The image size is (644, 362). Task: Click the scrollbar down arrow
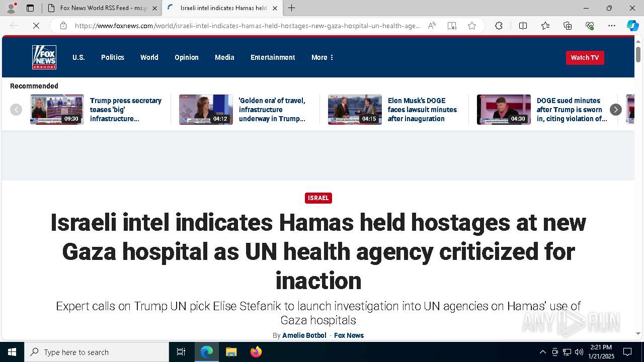638,333
